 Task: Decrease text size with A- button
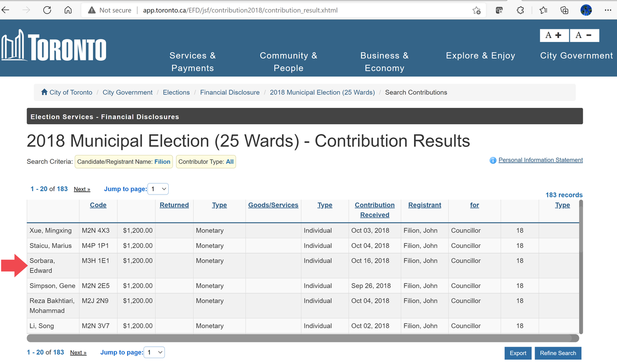pos(584,35)
